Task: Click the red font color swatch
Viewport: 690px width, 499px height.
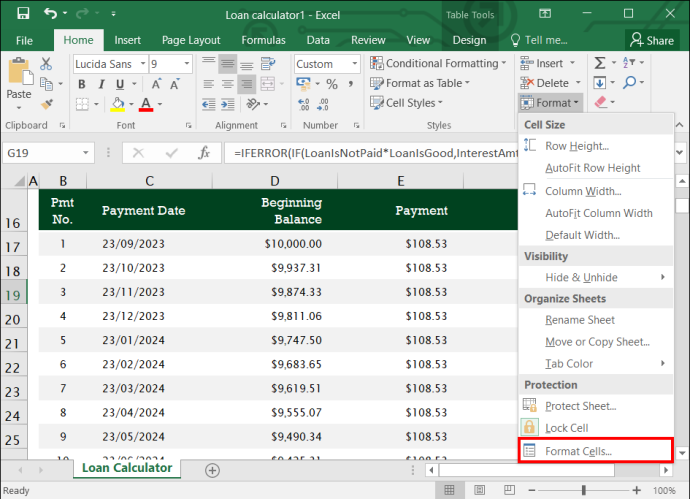Action: click(x=146, y=104)
